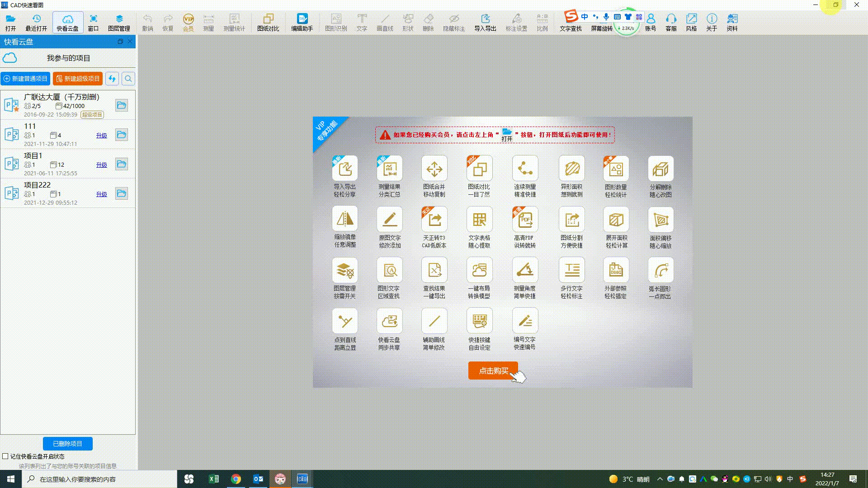The height and width of the screenshot is (488, 868).
Task: Click the orange 点击购买 button
Action: click(493, 371)
